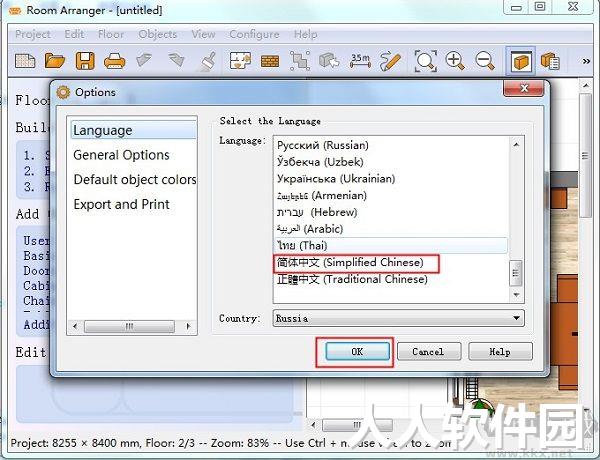This screenshot has height=460, width=600.
Task: Open the Edit menu
Action: (74, 34)
